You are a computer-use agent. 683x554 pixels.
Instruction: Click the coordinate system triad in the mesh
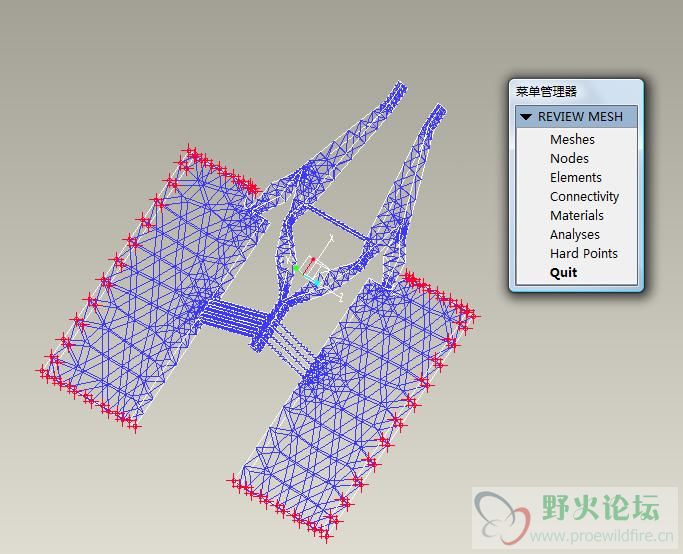click(314, 269)
